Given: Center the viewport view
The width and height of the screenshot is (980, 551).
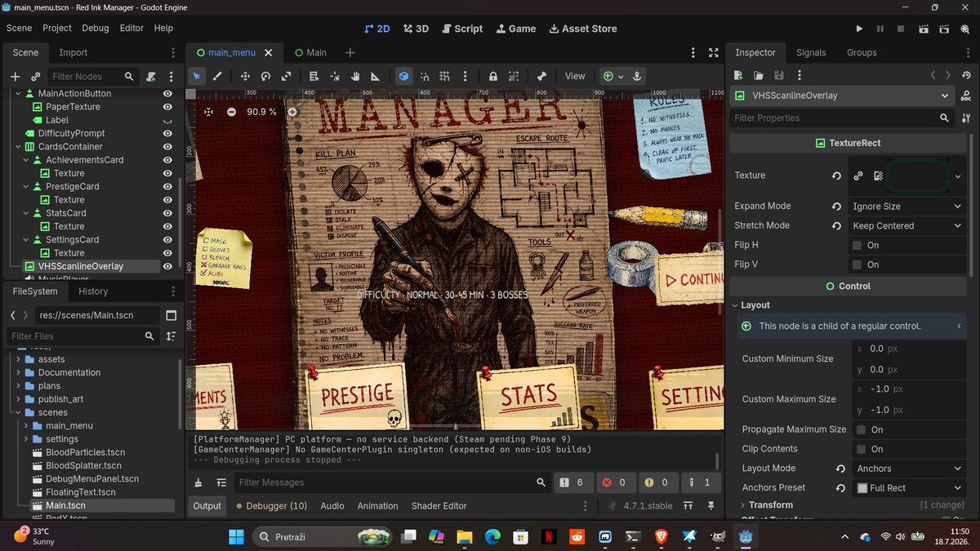Looking at the screenshot, I should pyautogui.click(x=208, y=112).
